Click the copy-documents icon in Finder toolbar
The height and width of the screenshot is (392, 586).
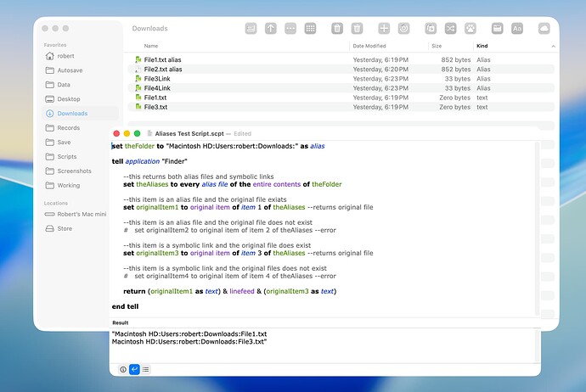point(431,28)
